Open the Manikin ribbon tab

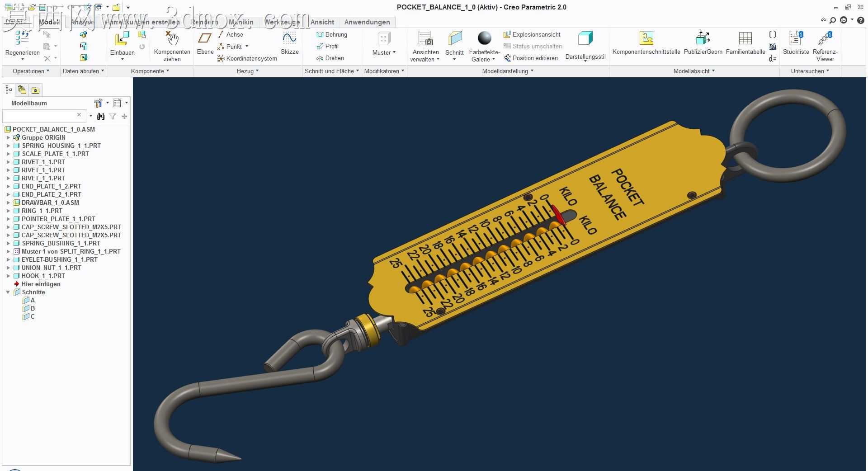pos(241,22)
